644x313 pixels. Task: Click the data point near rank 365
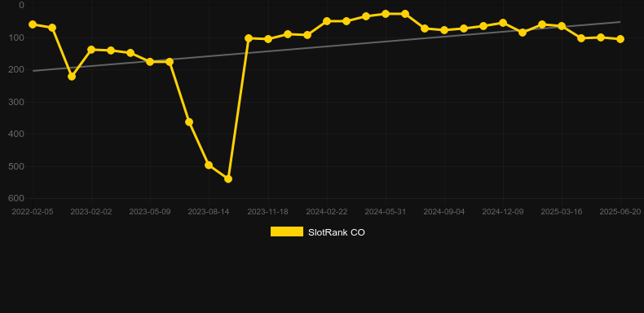189,122
